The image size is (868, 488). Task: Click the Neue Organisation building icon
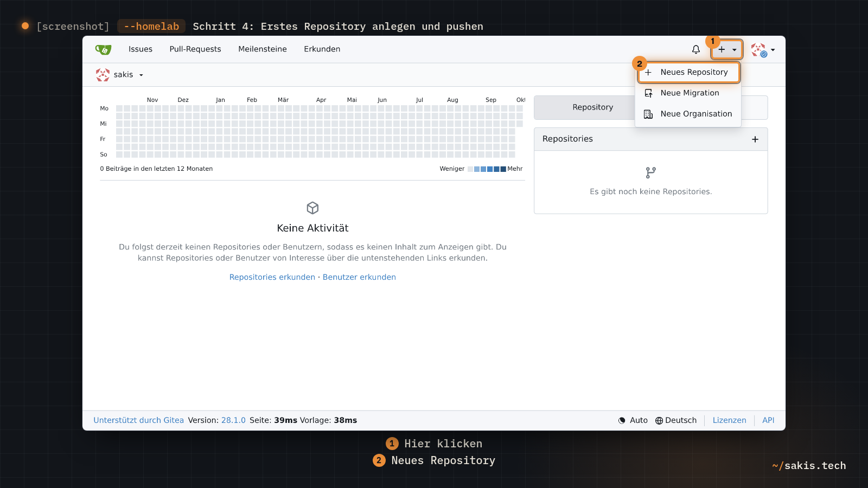pos(648,114)
